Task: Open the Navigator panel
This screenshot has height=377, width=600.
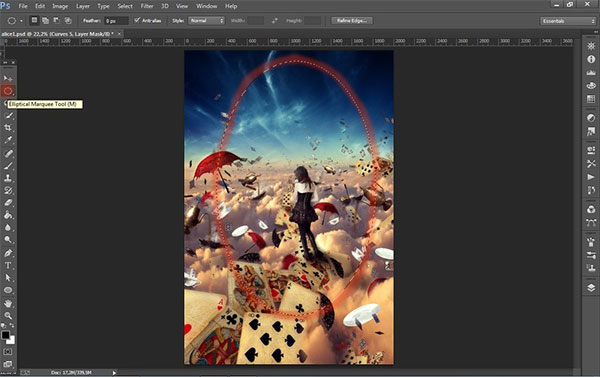Action: pos(591,46)
